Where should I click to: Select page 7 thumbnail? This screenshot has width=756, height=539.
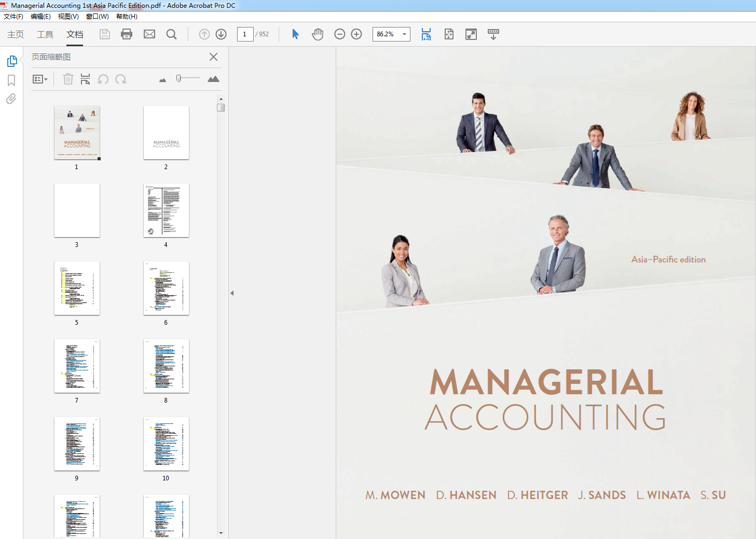tap(77, 366)
